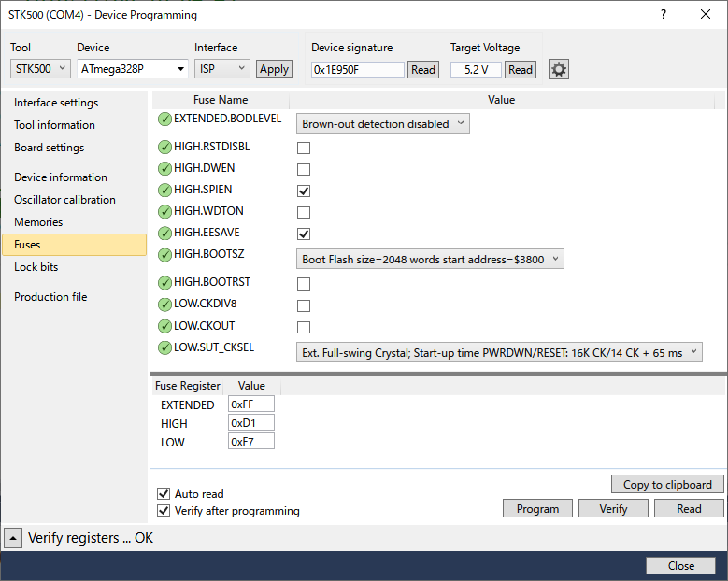Image resolution: width=728 pixels, height=581 pixels.
Task: Disable Verify after programming checkbox
Action: (164, 510)
